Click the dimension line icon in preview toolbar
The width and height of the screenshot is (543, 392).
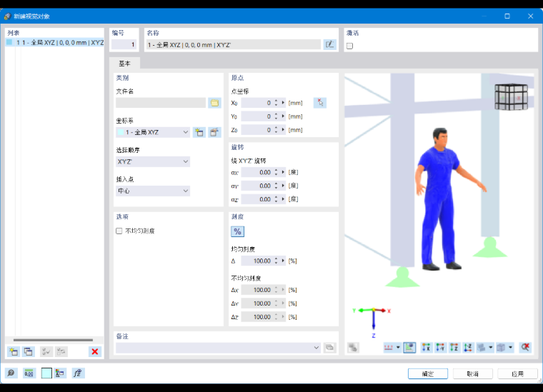coord(389,347)
